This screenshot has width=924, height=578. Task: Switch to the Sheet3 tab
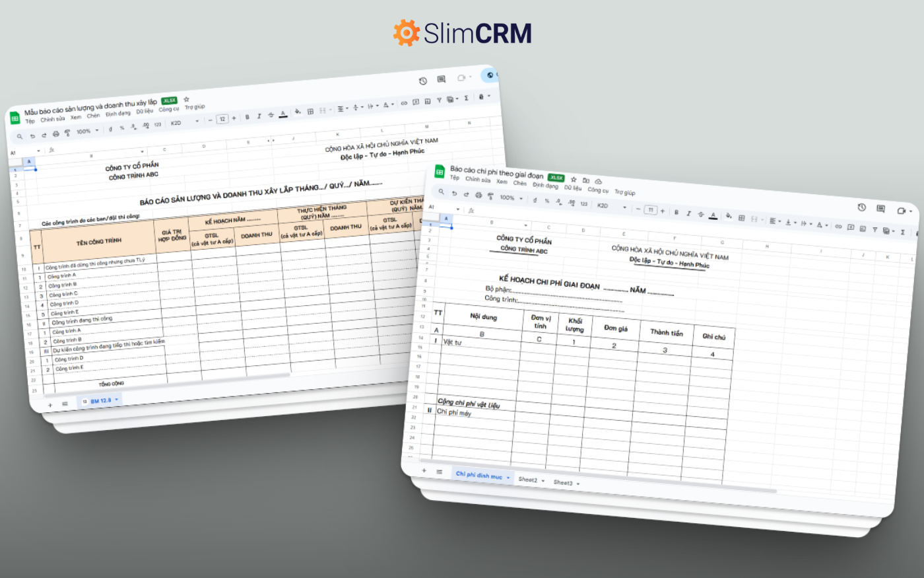563,482
